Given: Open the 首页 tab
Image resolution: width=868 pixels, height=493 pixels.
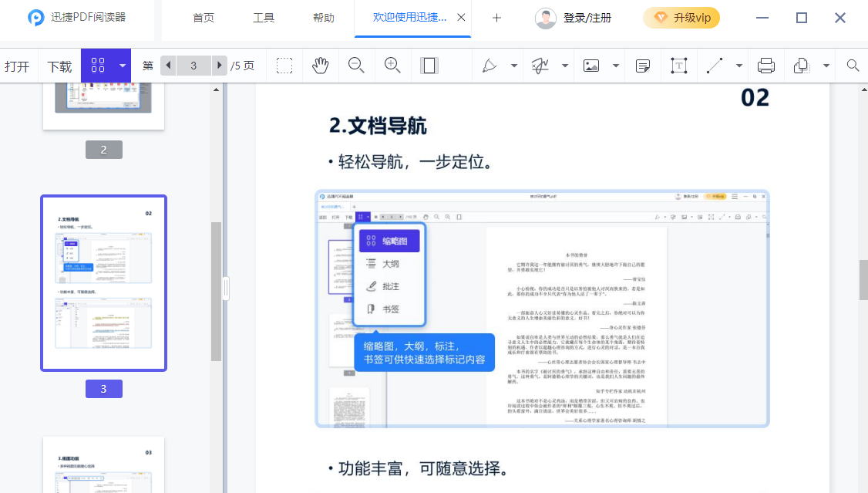Looking at the screenshot, I should coord(204,18).
